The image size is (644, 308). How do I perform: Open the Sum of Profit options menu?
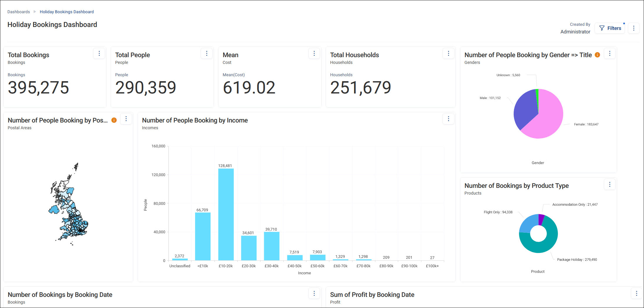(x=637, y=293)
